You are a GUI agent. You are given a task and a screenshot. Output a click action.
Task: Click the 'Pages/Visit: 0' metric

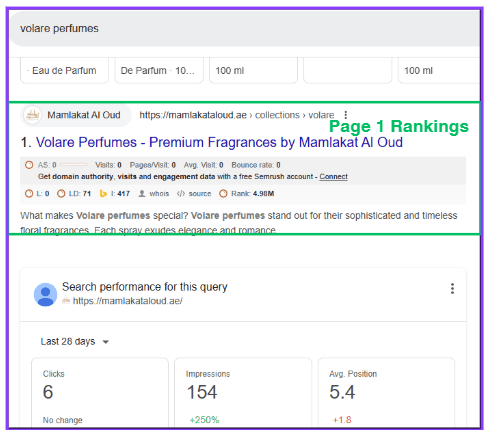(153, 165)
